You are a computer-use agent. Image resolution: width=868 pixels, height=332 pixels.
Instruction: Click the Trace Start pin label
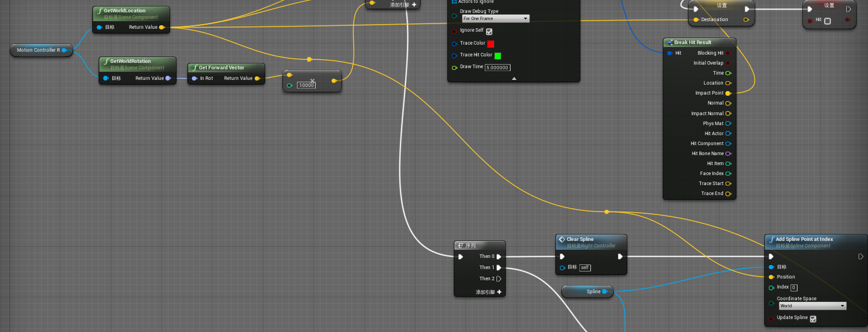tap(711, 183)
